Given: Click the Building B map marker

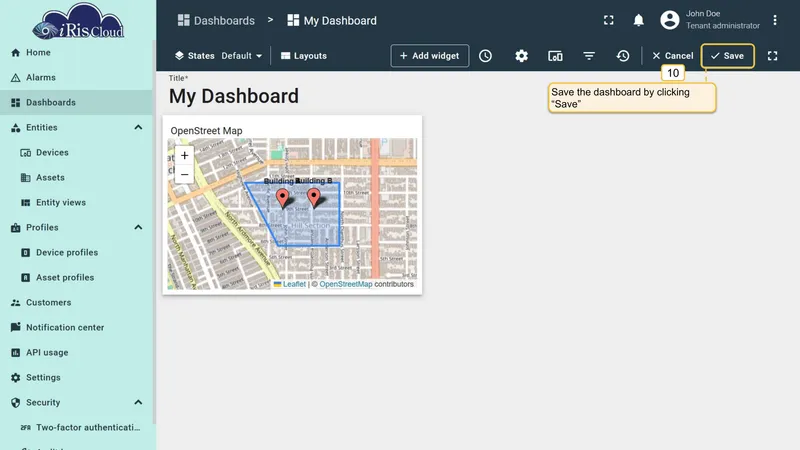Looking at the screenshot, I should point(314,197).
